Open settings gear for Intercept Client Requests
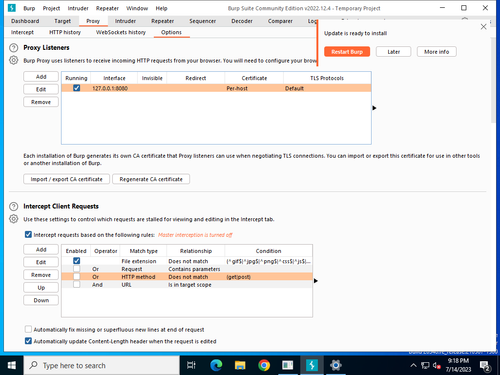The width and height of the screenshot is (500, 375). [x=13, y=219]
